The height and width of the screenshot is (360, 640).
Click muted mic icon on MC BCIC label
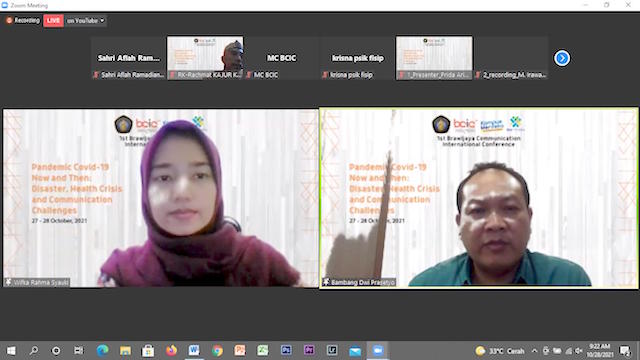coord(249,75)
